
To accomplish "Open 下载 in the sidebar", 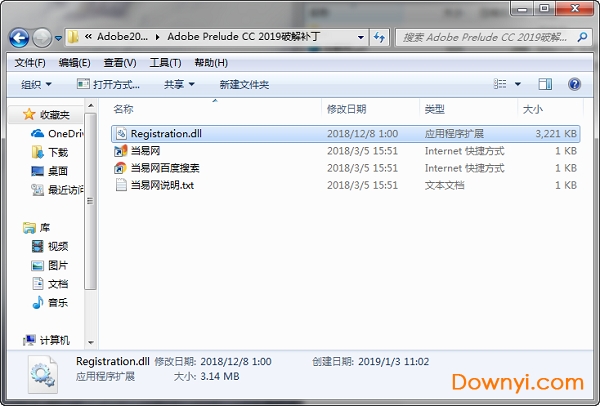I will 58,152.
